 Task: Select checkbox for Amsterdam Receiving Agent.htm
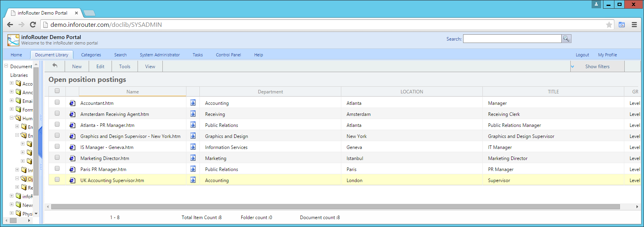click(x=57, y=113)
